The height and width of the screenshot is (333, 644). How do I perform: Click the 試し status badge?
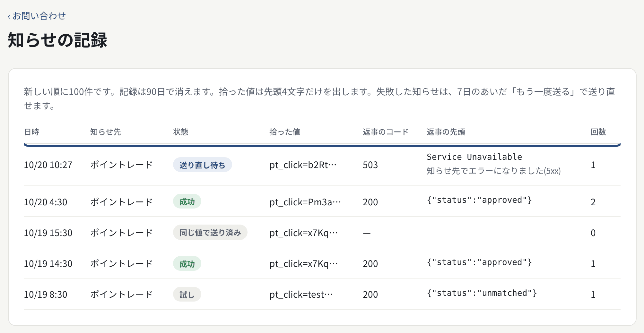click(187, 295)
